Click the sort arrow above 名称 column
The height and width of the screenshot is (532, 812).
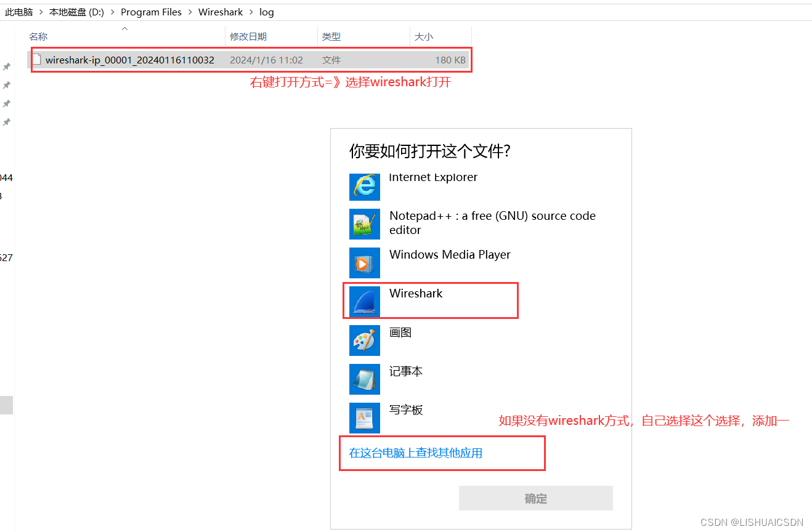[124, 28]
